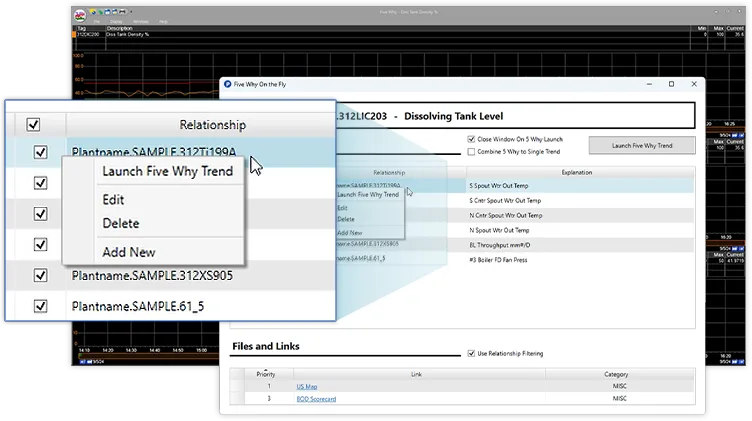Screen dimensions: 752x421
Task: Open the quick-access toolbar dropdown arrow
Action: 131,12
